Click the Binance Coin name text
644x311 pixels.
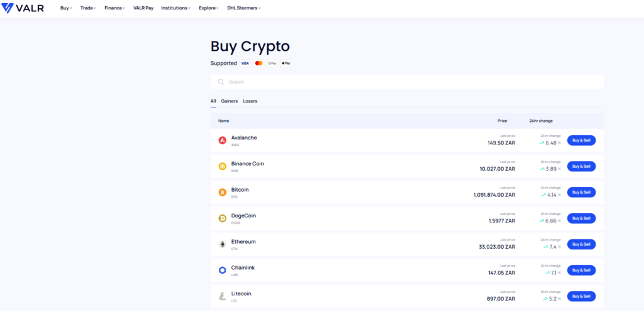(248, 164)
